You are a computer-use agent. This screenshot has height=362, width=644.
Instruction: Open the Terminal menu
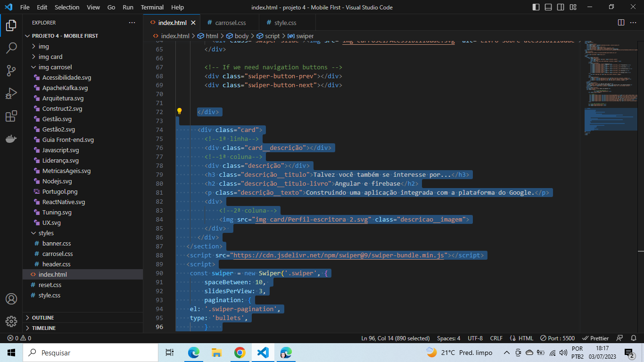pos(152,7)
